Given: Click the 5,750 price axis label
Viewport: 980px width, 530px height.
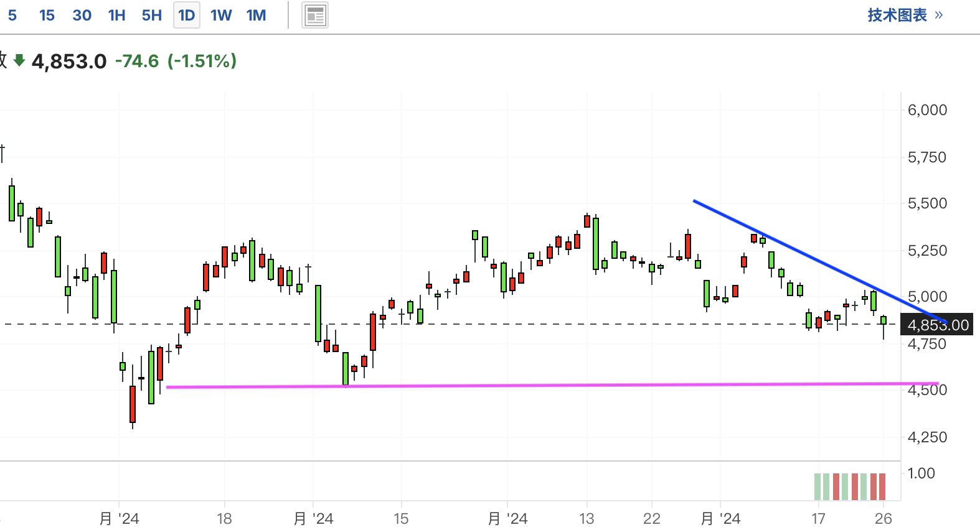Looking at the screenshot, I should tap(927, 157).
